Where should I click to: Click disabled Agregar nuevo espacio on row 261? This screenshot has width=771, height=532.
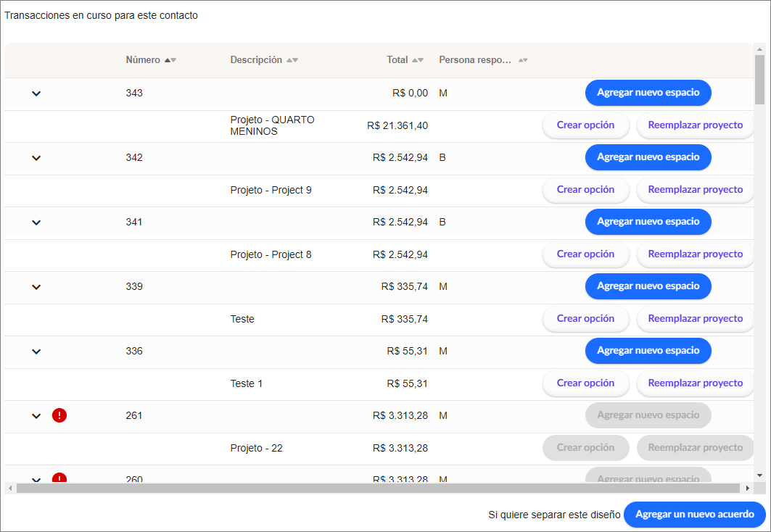pos(648,415)
